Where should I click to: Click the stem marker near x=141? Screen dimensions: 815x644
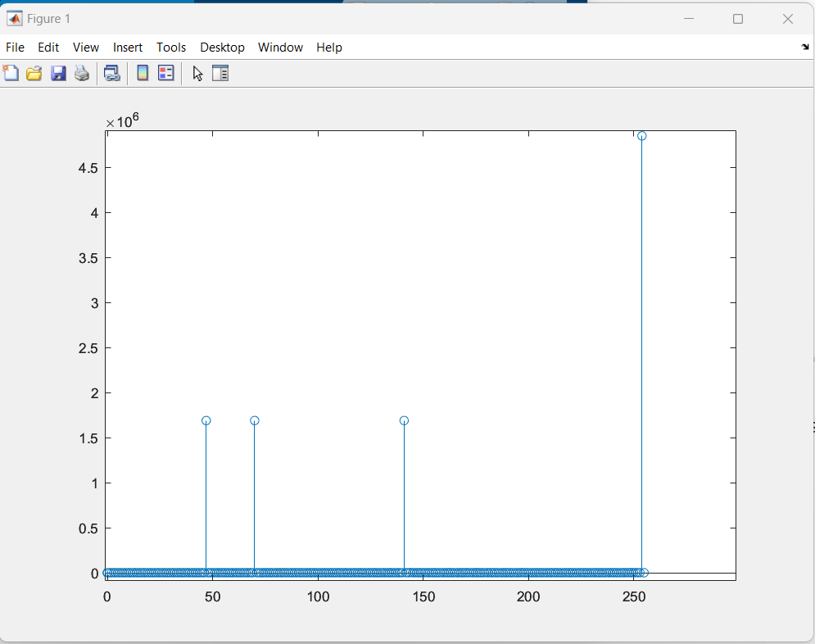click(404, 420)
